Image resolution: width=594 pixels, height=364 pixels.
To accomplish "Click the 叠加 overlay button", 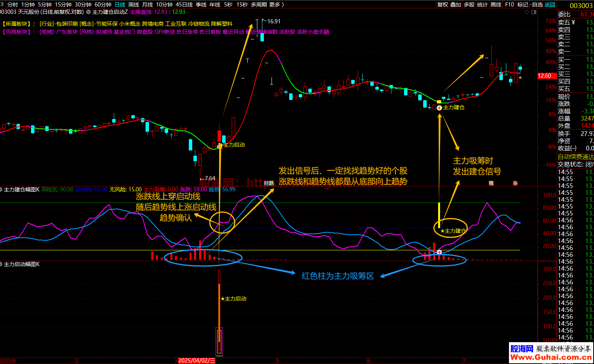I will coord(456,5).
